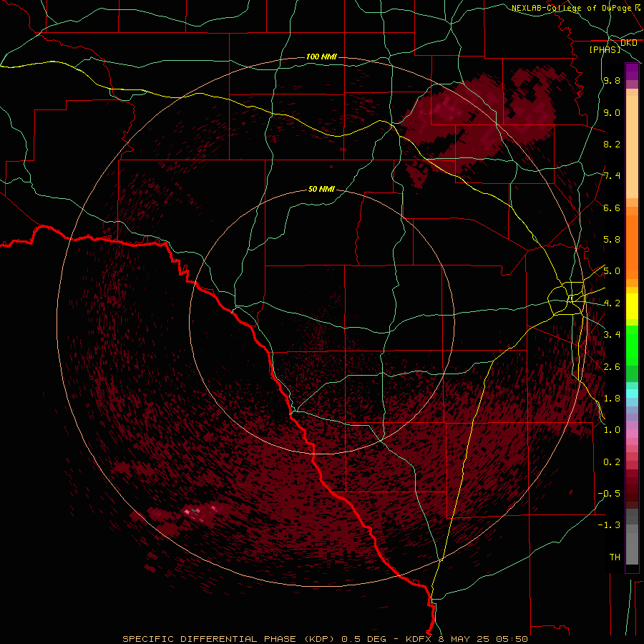
Task: Click the 9.0 value on the color scale
Action: point(612,112)
